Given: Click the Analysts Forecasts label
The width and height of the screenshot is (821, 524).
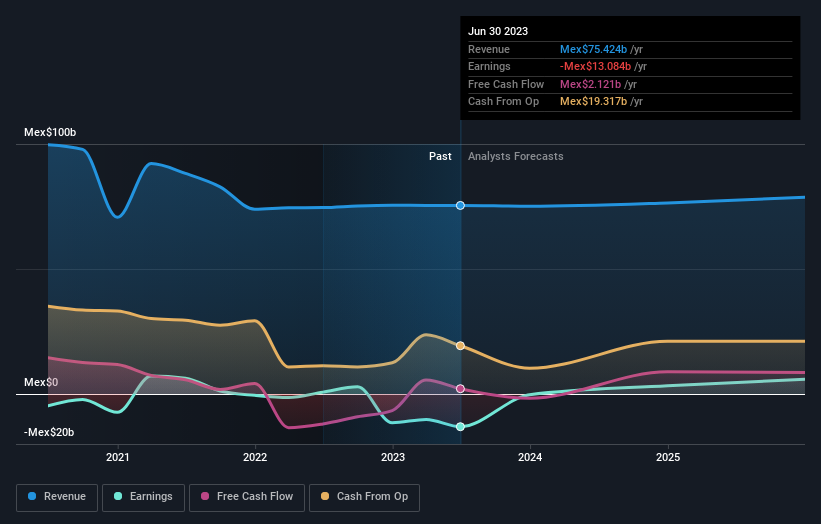Looking at the screenshot, I should click(516, 156).
